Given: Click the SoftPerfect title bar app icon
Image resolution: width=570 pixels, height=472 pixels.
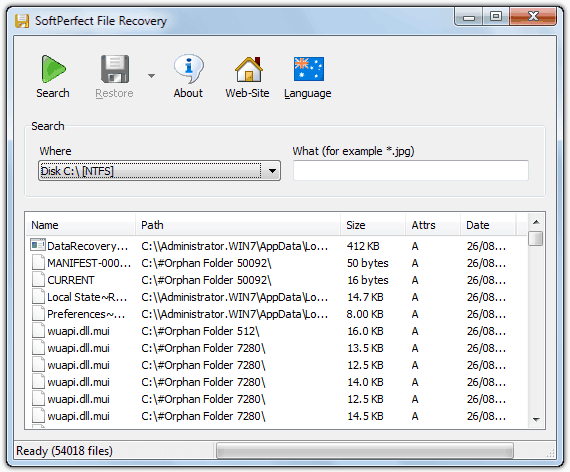Looking at the screenshot, I should tap(22, 21).
